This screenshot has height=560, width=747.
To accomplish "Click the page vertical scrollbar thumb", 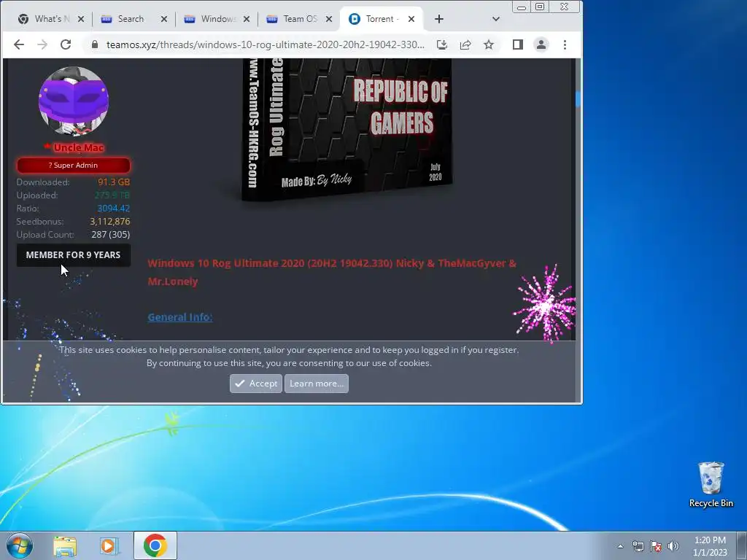I will (578, 99).
